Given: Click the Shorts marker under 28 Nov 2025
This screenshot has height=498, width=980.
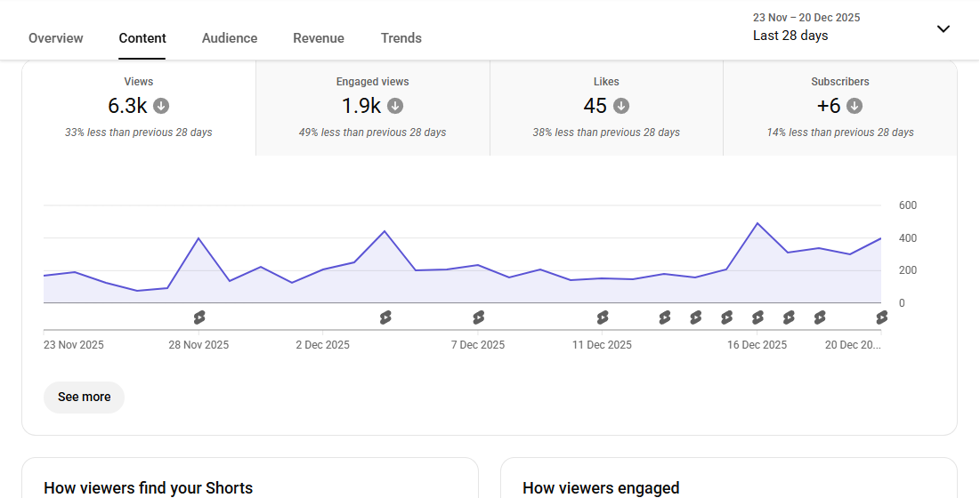Looking at the screenshot, I should point(199,317).
